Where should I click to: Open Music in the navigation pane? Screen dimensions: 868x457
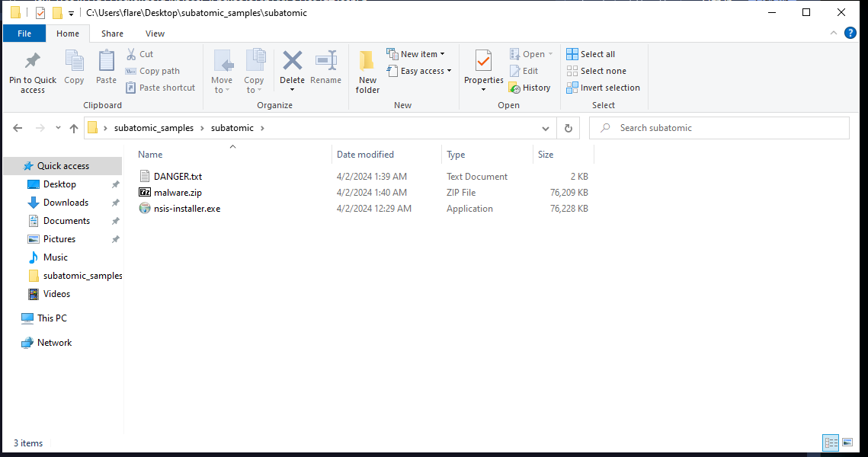(x=56, y=257)
